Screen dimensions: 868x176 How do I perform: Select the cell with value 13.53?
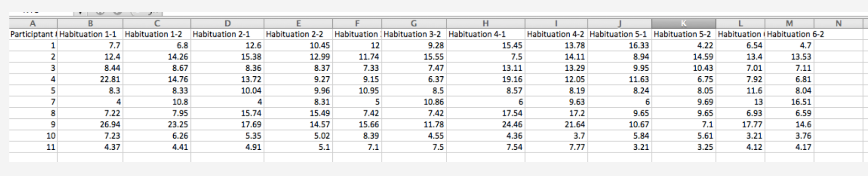[x=789, y=57]
